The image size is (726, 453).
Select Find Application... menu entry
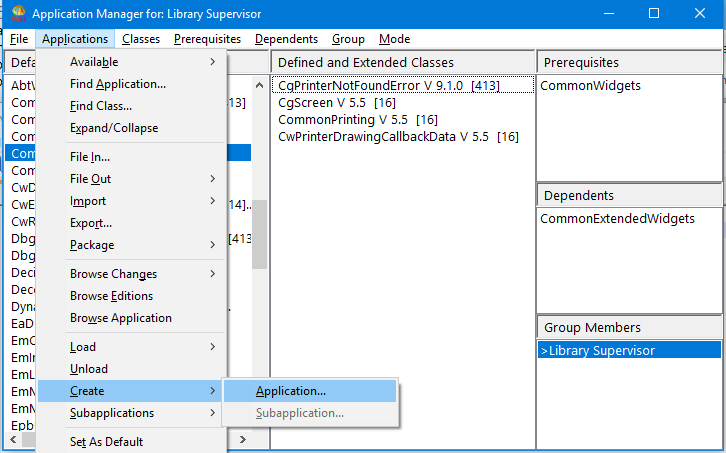pos(118,84)
